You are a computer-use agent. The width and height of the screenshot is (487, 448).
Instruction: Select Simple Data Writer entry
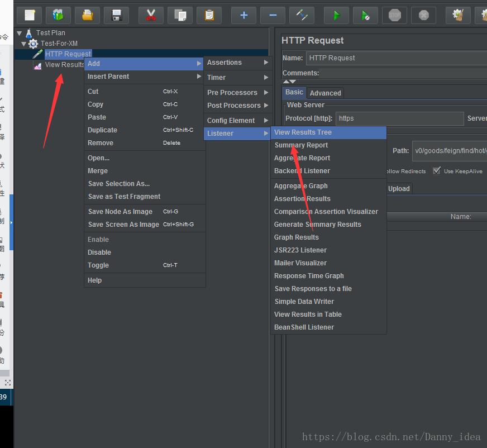[x=329, y=302]
